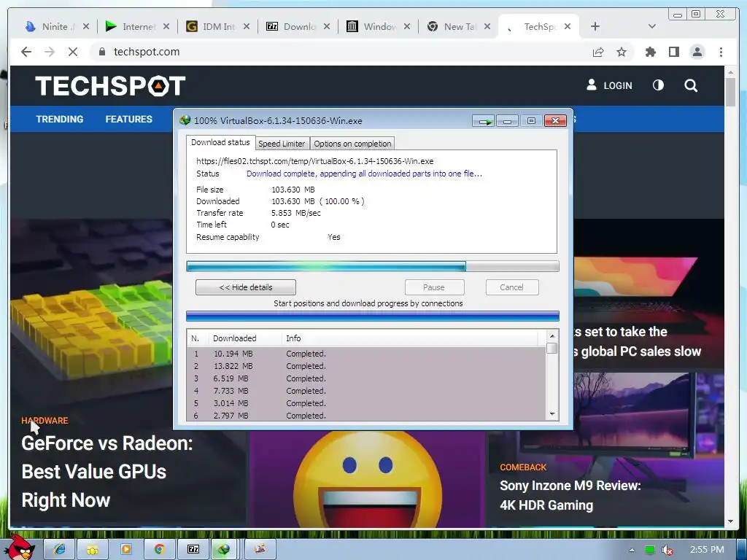Stop loading the page
This screenshot has width=747, height=560.
(x=72, y=52)
